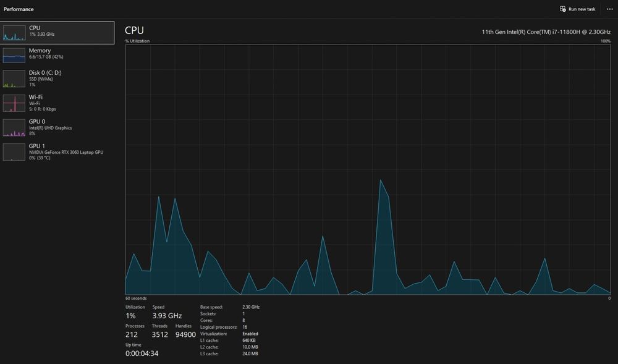Click the GPU 0 mini graph thumbnail
The height and width of the screenshot is (364, 618).
click(x=14, y=128)
